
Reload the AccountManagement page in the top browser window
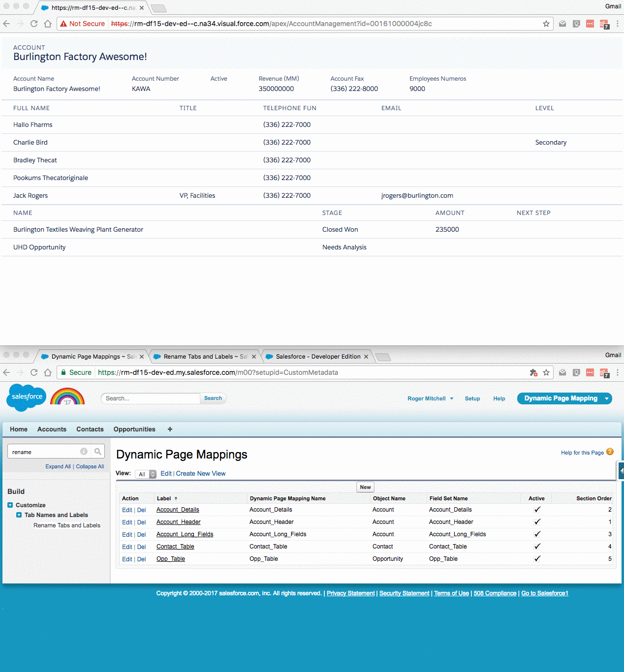[x=34, y=24]
